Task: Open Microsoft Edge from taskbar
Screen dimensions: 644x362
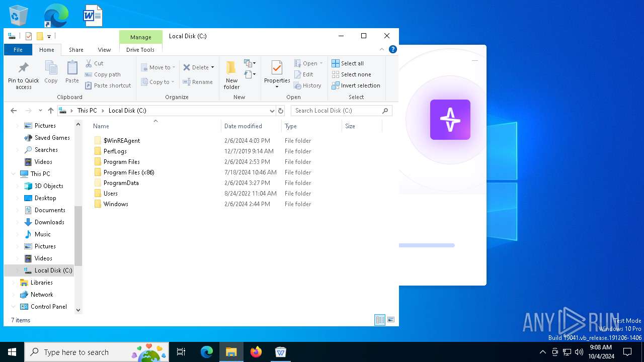Action: coord(207,352)
